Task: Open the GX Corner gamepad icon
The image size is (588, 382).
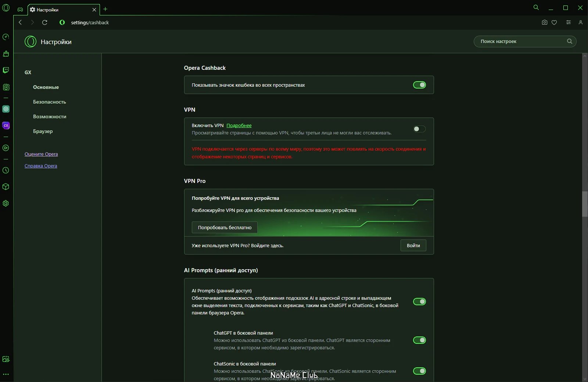Action: [x=20, y=10]
